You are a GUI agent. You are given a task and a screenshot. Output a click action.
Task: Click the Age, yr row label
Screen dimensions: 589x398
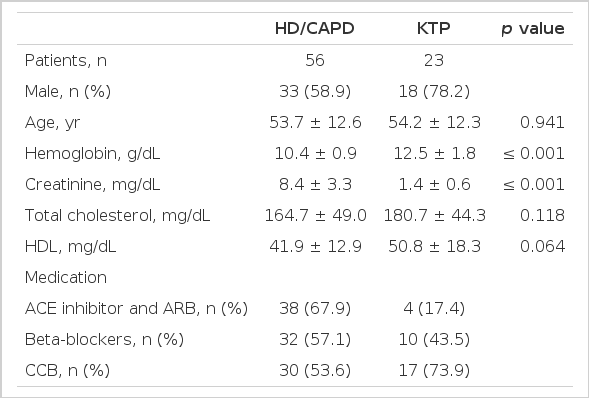[x=52, y=123]
